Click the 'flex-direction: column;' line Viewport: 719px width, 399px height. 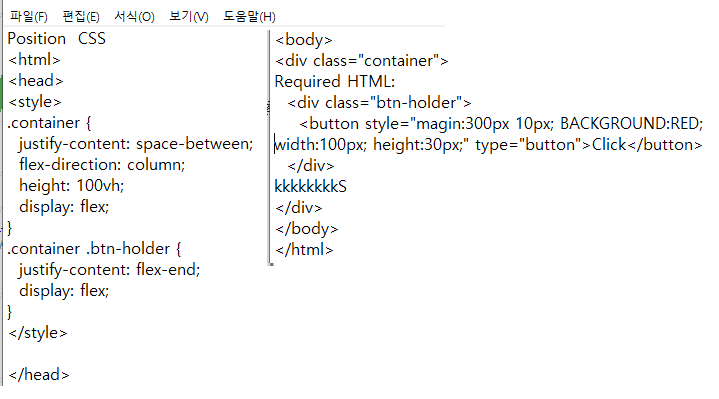click(102, 165)
